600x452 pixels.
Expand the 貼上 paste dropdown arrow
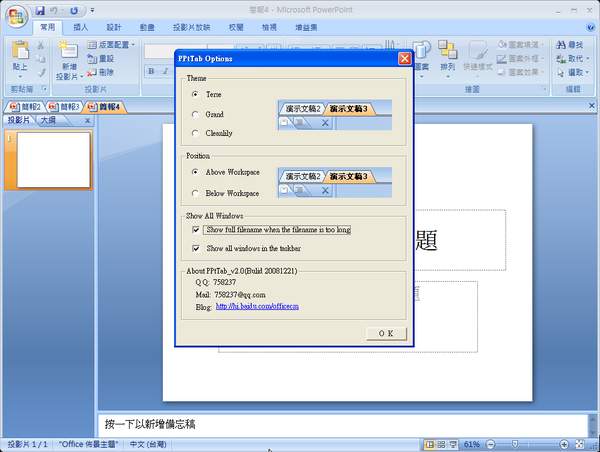coord(20,77)
